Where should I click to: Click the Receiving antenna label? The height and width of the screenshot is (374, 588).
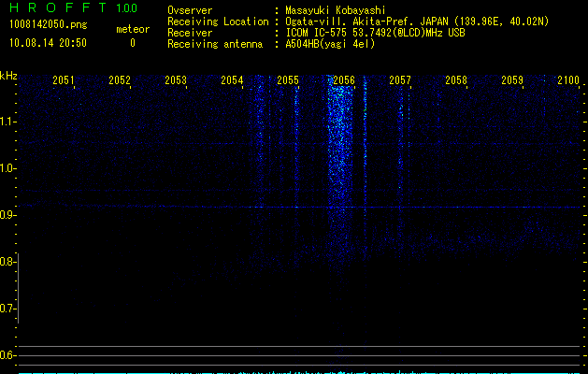pyautogui.click(x=215, y=44)
